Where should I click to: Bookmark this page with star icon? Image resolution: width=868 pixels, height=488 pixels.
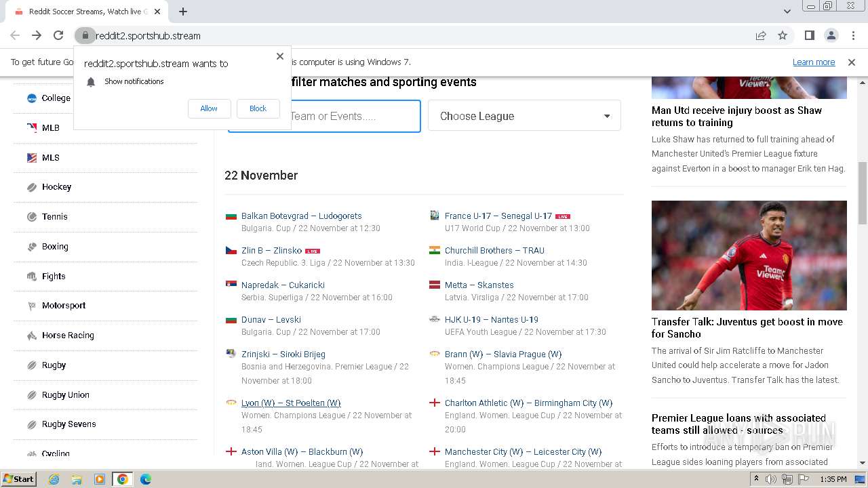[x=783, y=35]
